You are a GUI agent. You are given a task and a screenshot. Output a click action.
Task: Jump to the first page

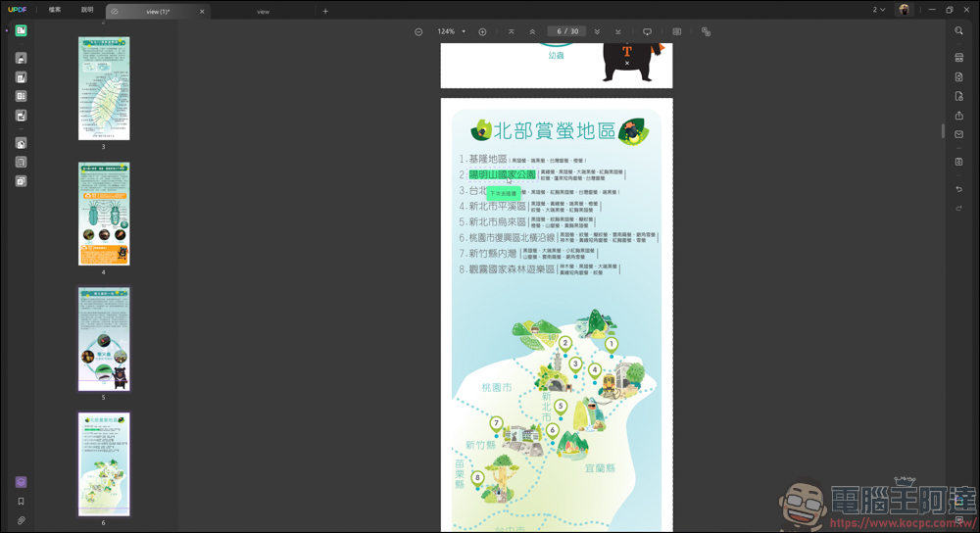click(x=511, y=31)
